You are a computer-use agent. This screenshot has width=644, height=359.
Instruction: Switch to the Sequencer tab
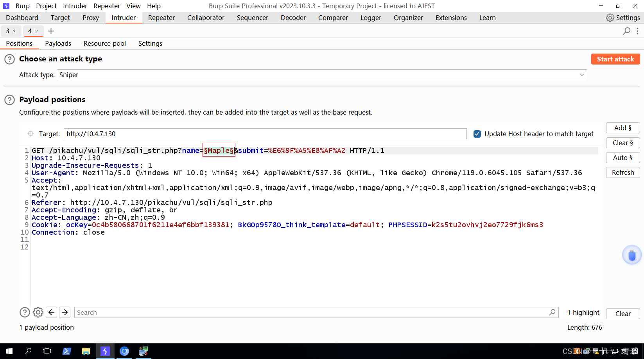(x=253, y=18)
